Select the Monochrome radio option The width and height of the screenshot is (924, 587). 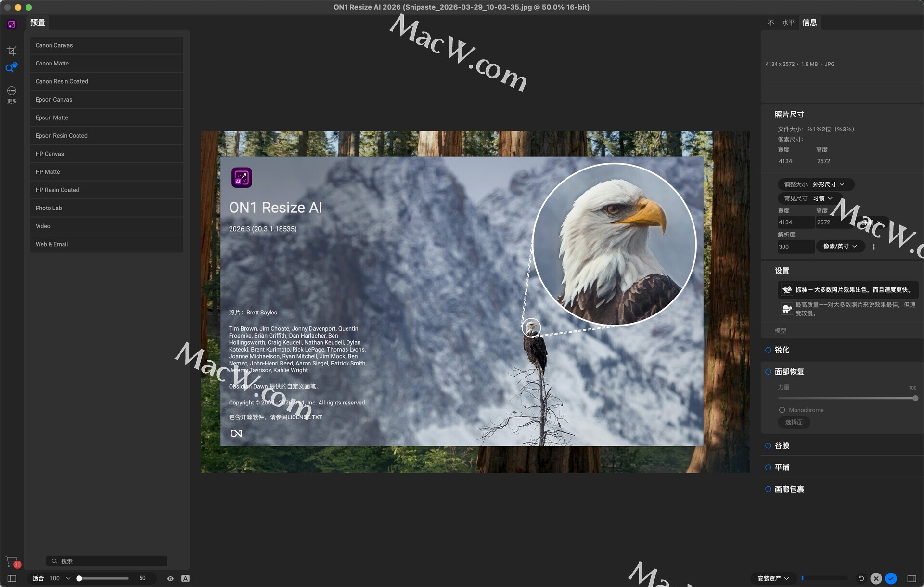[782, 410]
